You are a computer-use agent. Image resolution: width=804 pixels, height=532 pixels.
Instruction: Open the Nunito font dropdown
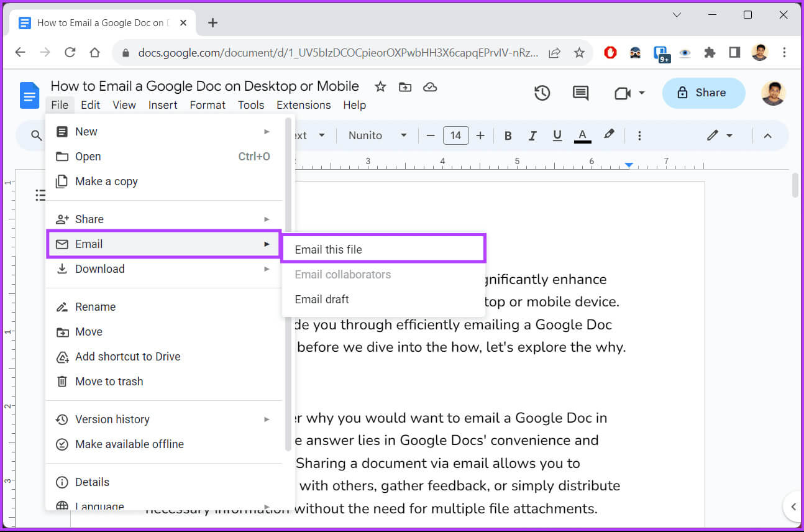click(377, 135)
